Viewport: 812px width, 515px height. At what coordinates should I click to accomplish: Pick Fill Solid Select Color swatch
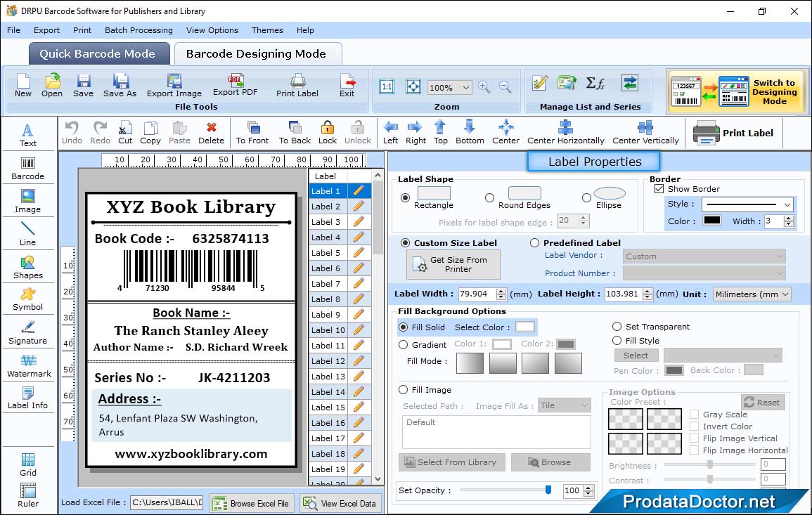click(x=525, y=327)
